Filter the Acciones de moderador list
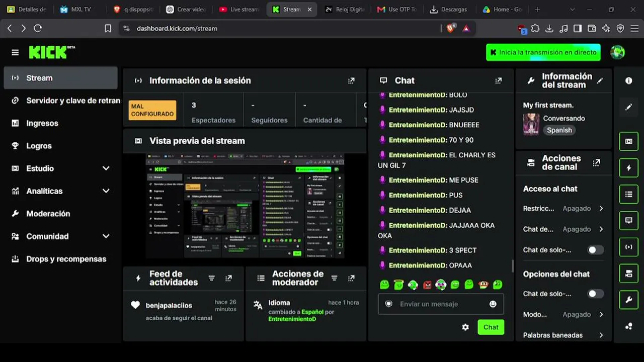The width and height of the screenshot is (644, 362). click(x=335, y=278)
